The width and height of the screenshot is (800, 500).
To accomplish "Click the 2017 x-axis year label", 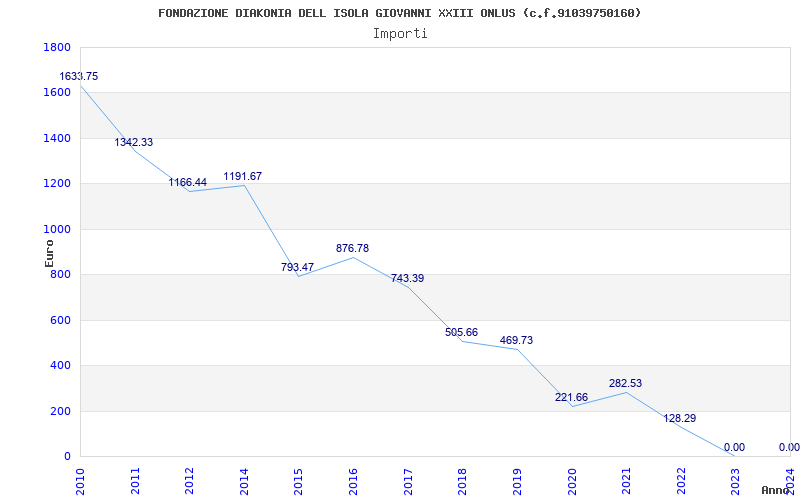I will [x=408, y=482].
